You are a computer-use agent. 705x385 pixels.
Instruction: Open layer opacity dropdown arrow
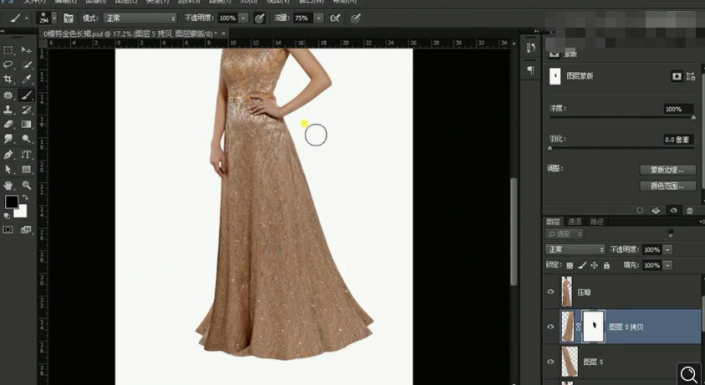(x=668, y=249)
